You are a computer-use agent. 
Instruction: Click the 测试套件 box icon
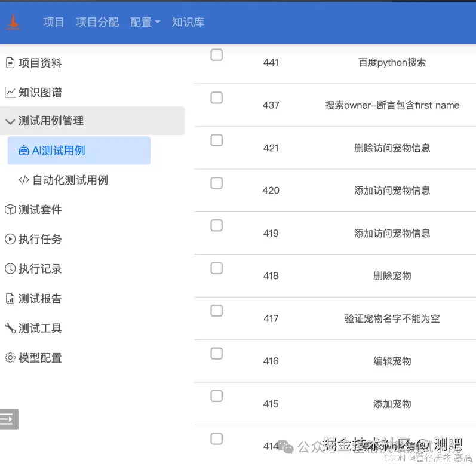10,210
